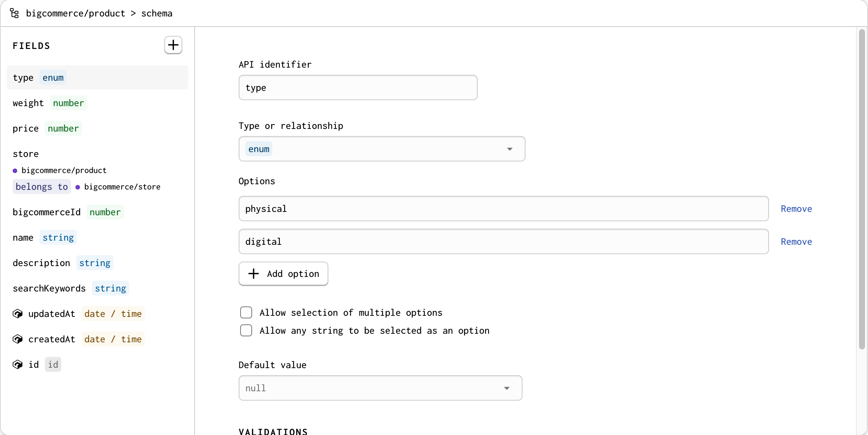This screenshot has width=868, height=435.
Task: Click the enum tag in type dropdown
Action: (259, 149)
